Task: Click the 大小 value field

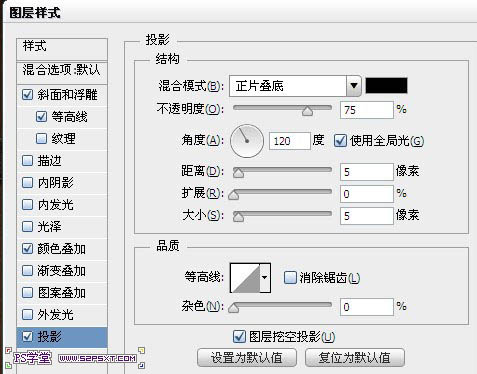Action: 367,216
